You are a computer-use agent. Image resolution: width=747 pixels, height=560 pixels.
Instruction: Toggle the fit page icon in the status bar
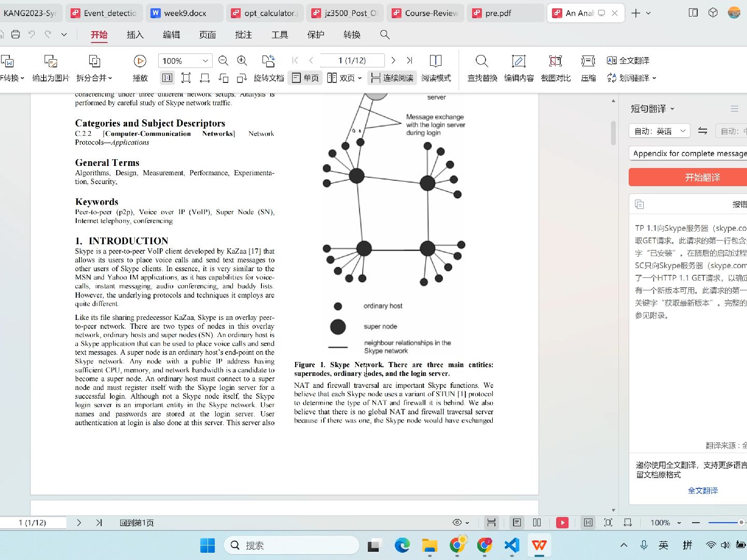tap(608, 523)
